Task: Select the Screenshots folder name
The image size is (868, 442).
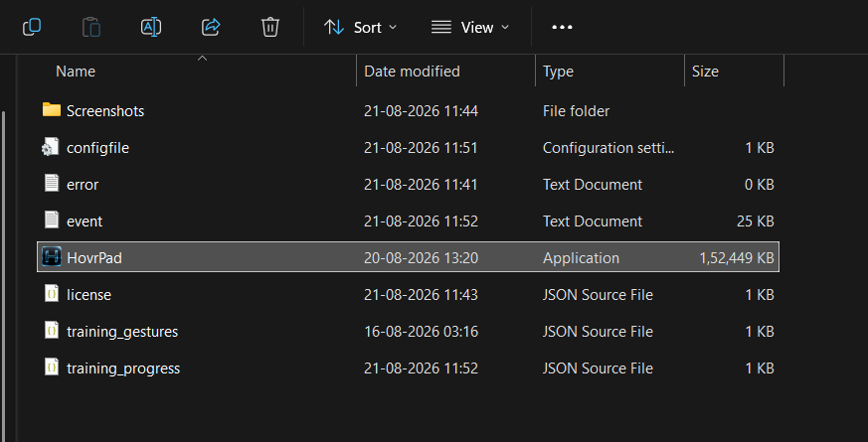Action: 105,111
